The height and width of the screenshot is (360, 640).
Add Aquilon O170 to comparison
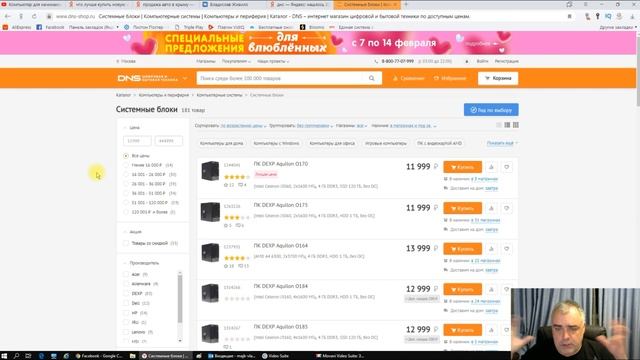pyautogui.click(x=491, y=167)
